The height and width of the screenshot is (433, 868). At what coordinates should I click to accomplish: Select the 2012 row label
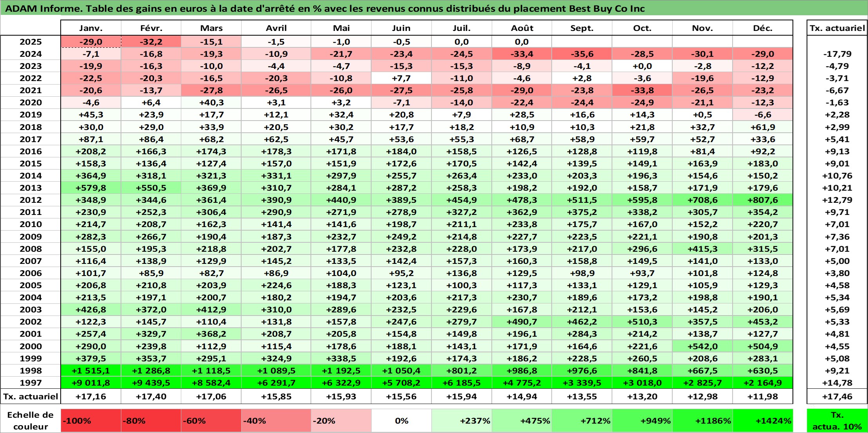click(x=31, y=200)
